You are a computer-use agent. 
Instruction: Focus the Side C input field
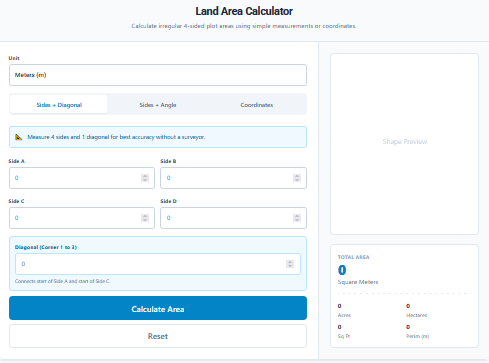click(x=82, y=218)
